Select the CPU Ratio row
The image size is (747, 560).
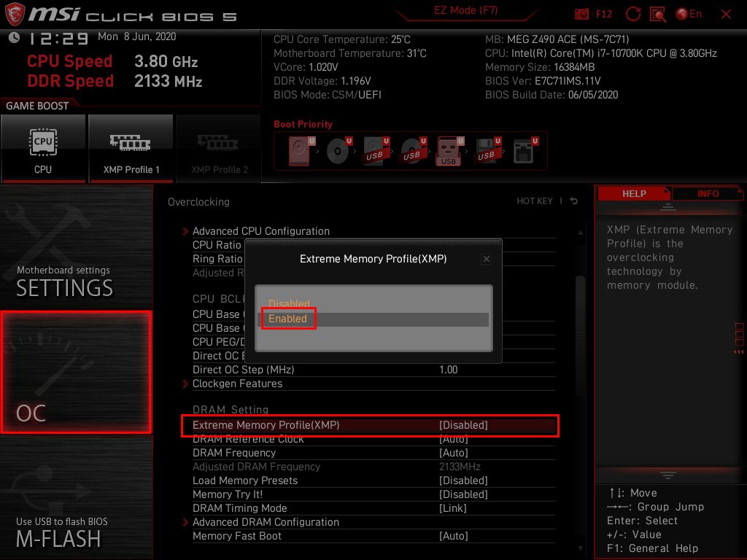(217, 245)
